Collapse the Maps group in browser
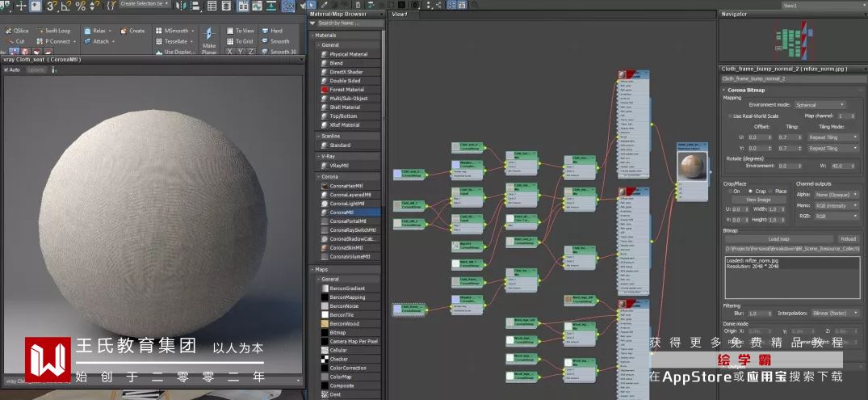 point(312,270)
